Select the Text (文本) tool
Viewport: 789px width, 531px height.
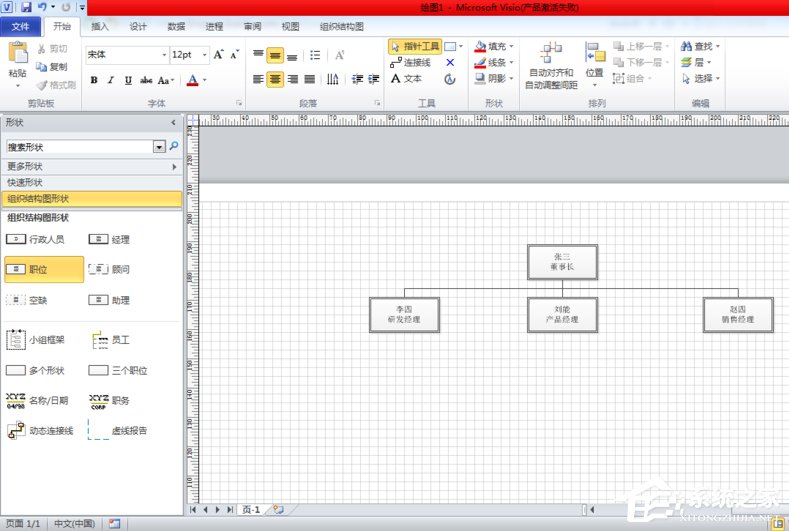[406, 79]
